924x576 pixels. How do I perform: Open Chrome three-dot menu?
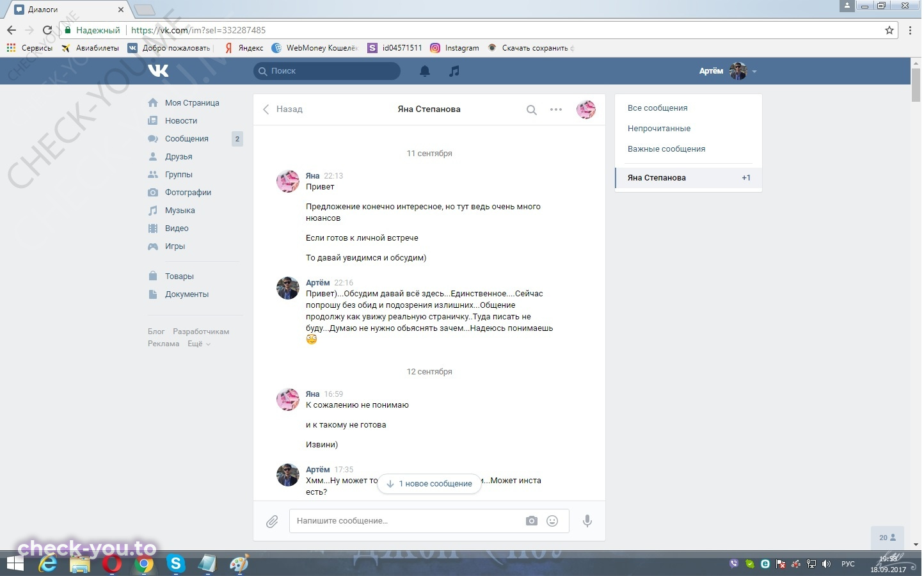(911, 30)
